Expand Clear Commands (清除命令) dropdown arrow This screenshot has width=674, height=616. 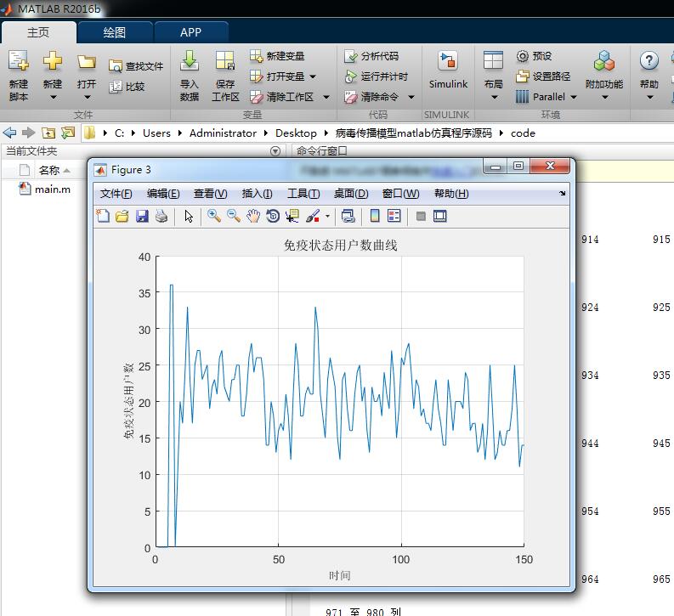pyautogui.click(x=411, y=98)
